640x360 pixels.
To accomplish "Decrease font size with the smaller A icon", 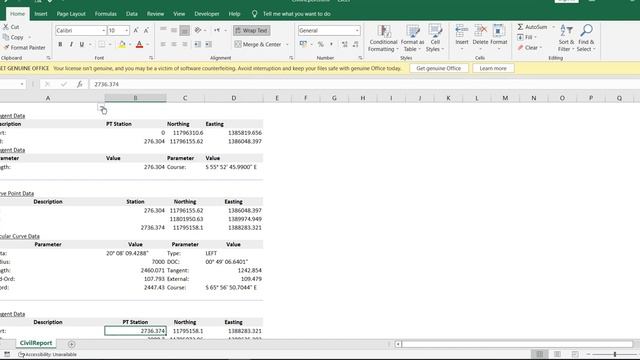I will 146,31.
